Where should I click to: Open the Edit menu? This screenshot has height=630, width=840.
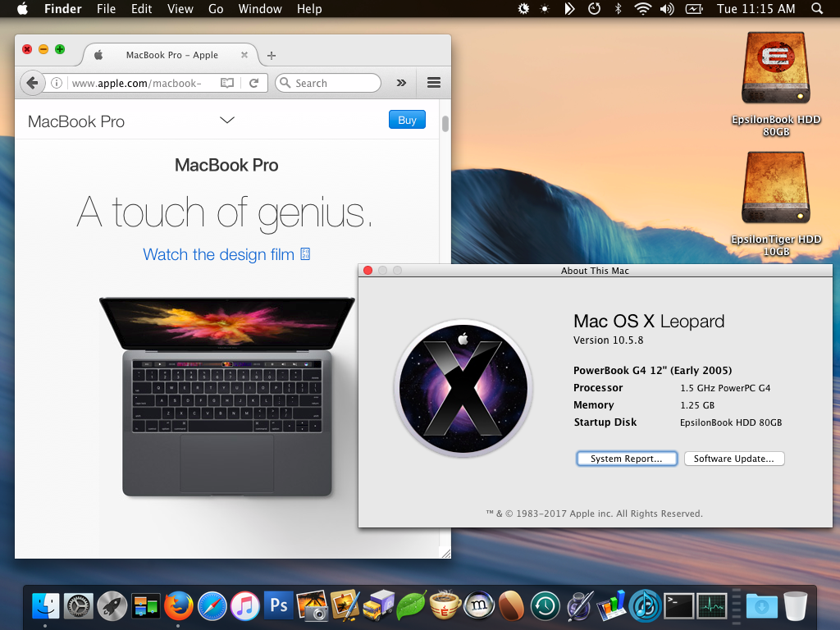(x=141, y=8)
